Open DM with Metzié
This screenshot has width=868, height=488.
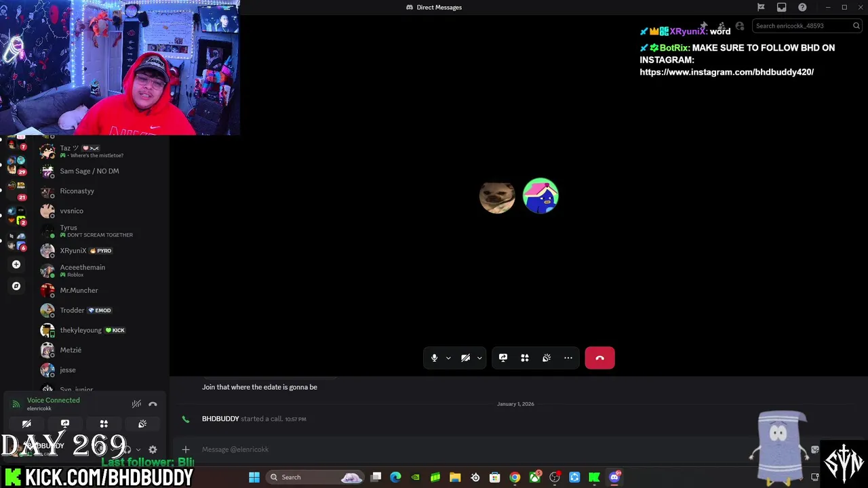102,350
